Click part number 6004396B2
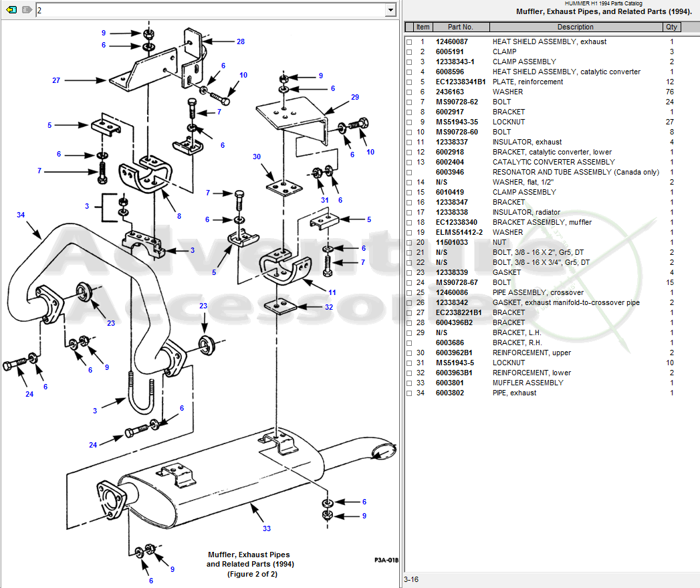Viewport: 700px width, 588px height. 454,322
